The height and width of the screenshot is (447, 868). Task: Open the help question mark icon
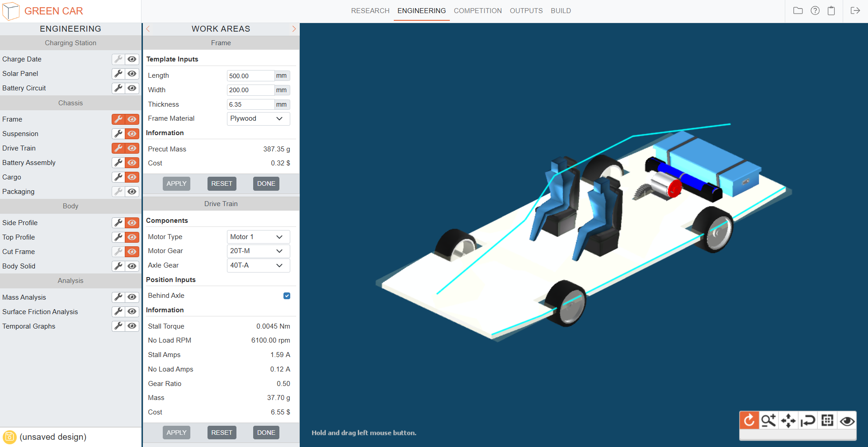(815, 11)
